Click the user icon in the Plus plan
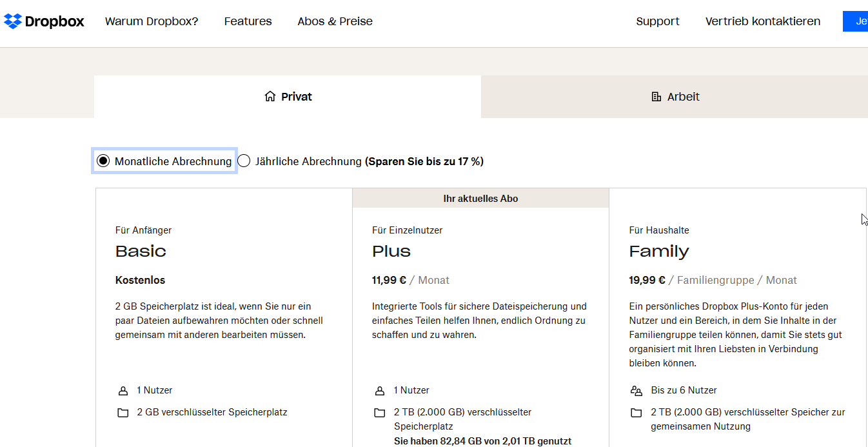 point(380,391)
